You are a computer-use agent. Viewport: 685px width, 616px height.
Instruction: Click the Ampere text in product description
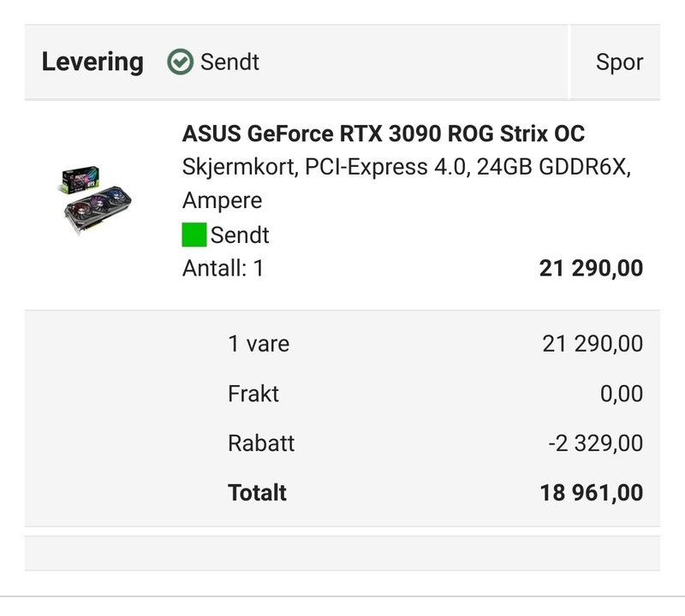coord(223,201)
